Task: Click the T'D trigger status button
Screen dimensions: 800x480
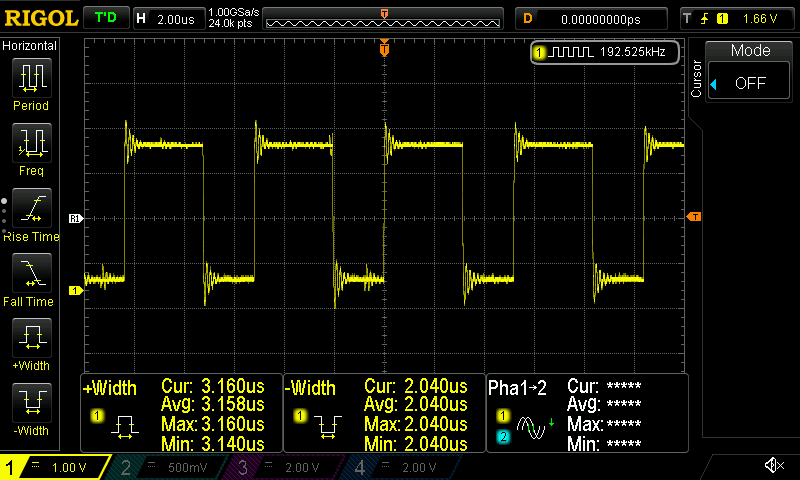Action: (104, 18)
